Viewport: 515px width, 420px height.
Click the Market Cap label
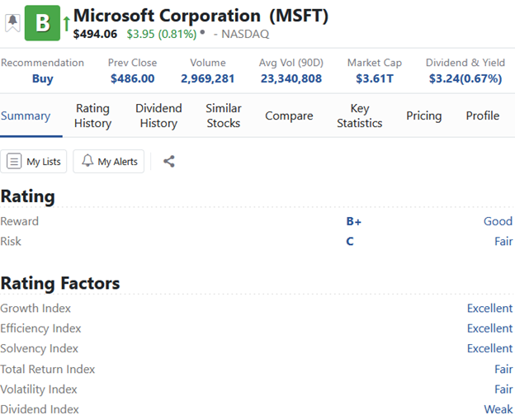point(375,63)
